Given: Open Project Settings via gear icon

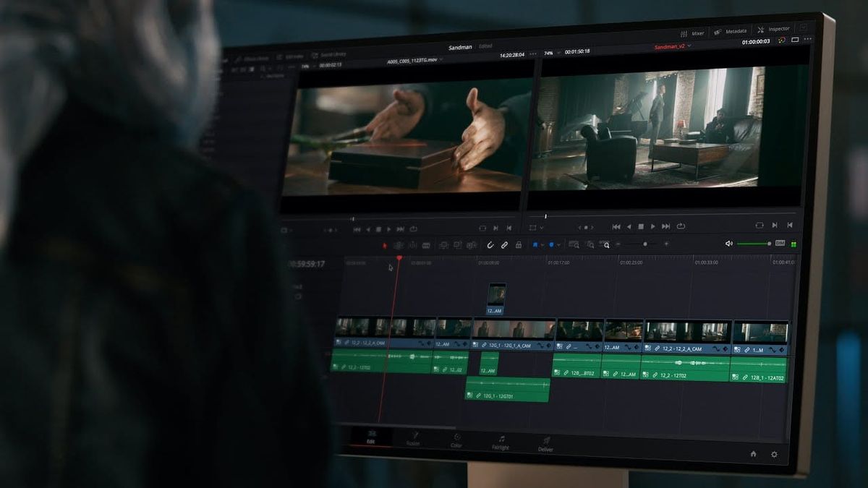Looking at the screenshot, I should click(774, 455).
